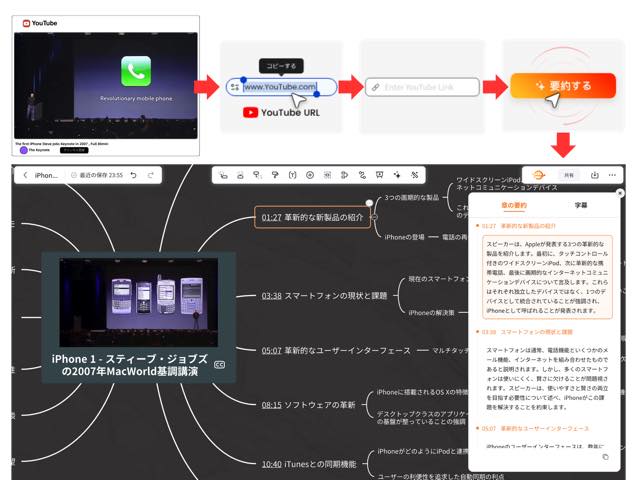Switch to the 字幕 tab
The width and height of the screenshot is (640, 480).
click(x=581, y=205)
